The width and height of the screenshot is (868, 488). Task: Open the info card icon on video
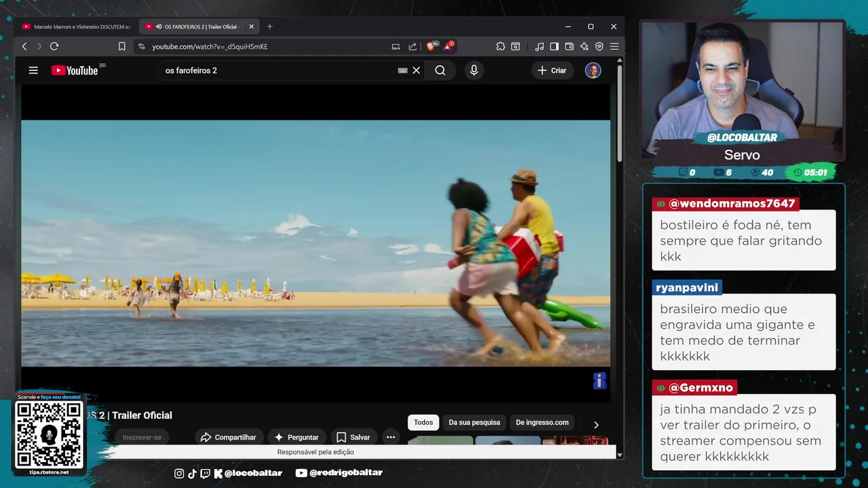[x=599, y=381]
